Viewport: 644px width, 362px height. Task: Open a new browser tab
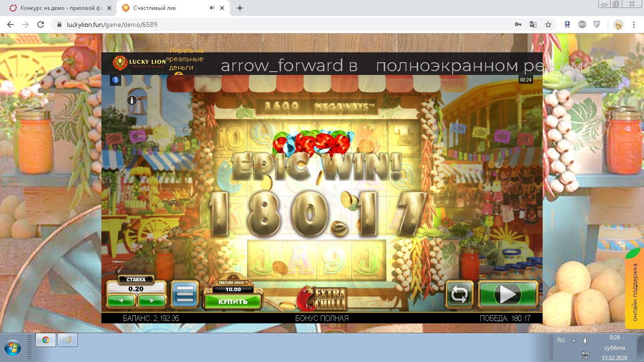tap(240, 8)
